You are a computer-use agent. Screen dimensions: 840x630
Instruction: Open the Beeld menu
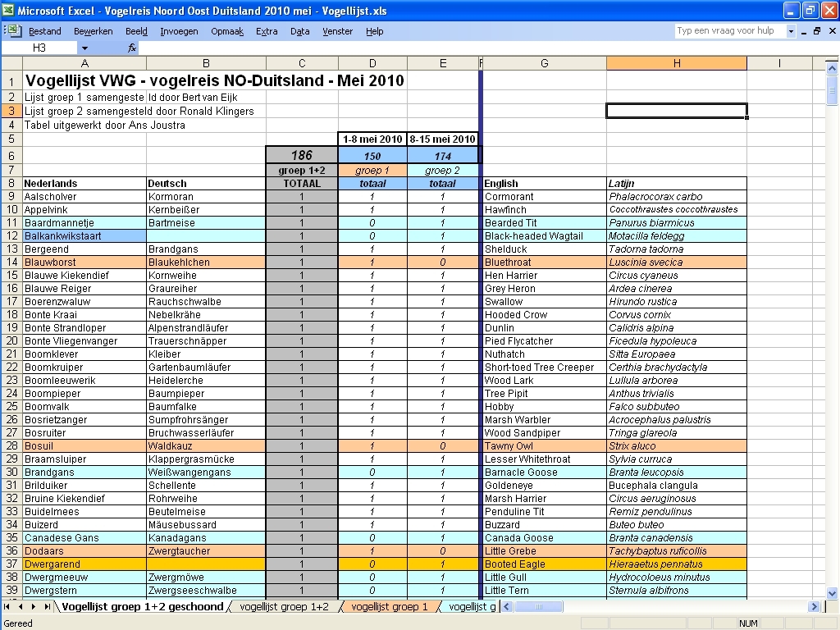click(137, 32)
